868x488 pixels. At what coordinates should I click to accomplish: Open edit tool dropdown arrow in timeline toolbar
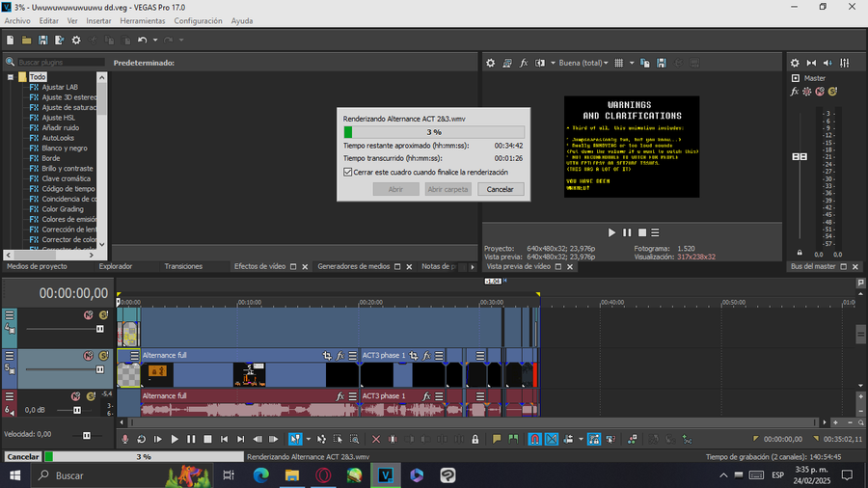[x=309, y=440]
